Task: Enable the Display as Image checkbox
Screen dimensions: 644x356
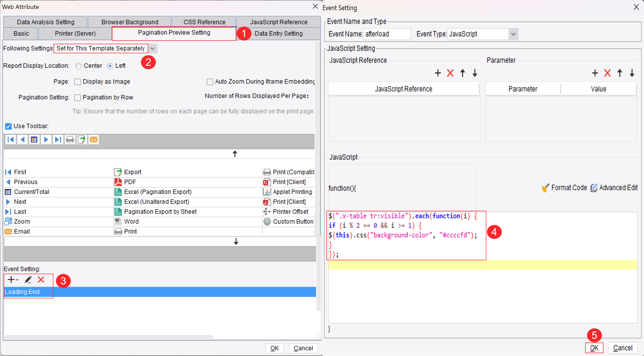Action: 78,82
